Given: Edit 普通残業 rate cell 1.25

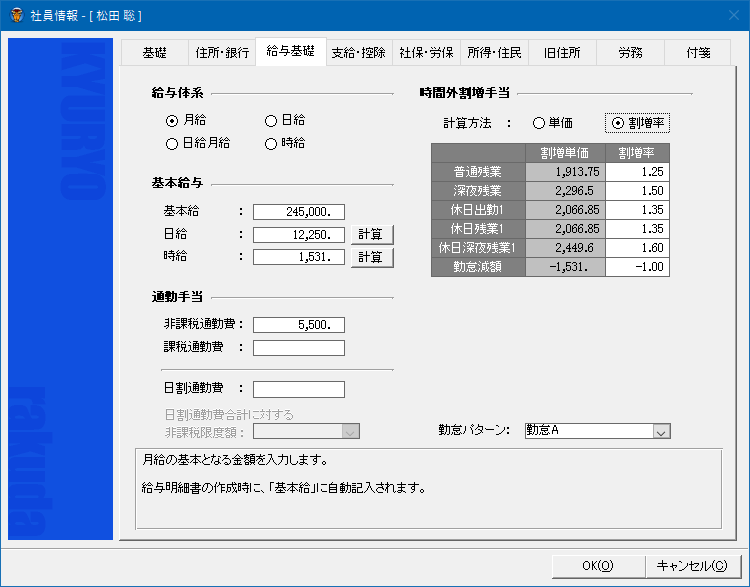Looking at the screenshot, I should [637, 172].
